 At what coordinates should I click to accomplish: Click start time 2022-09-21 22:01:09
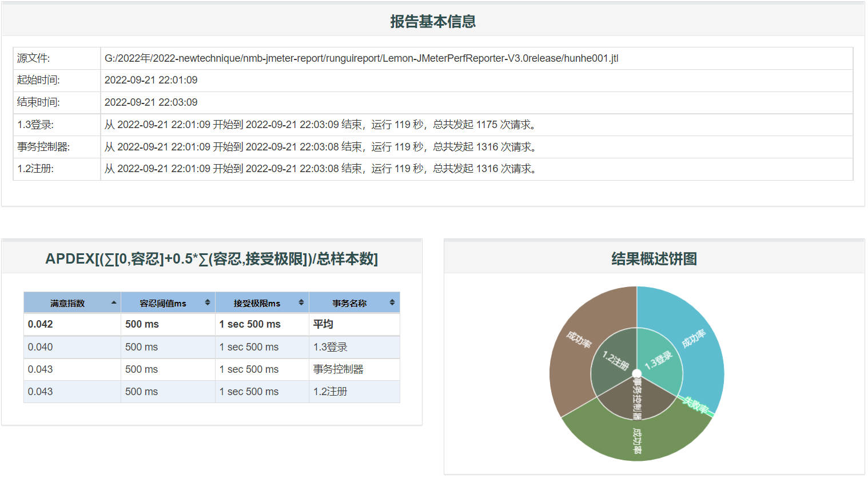(x=151, y=80)
